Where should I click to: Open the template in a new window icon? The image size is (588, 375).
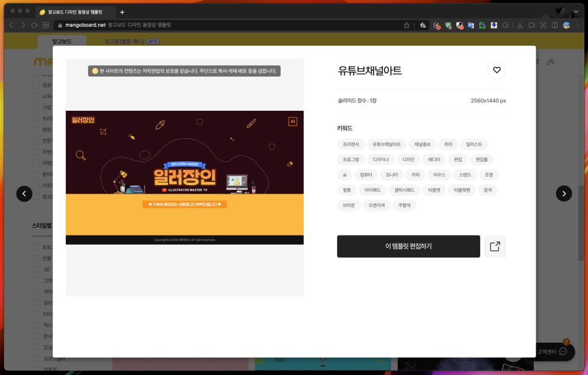pyautogui.click(x=495, y=247)
